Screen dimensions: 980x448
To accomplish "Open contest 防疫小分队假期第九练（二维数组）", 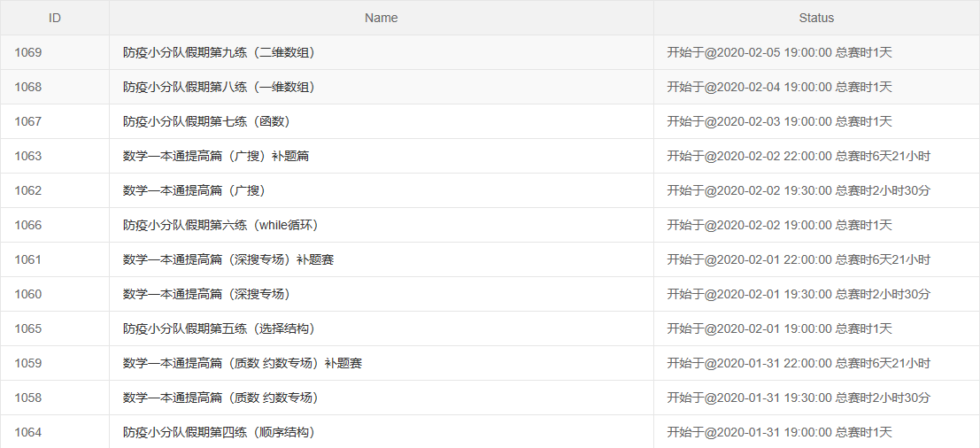I will (220, 52).
